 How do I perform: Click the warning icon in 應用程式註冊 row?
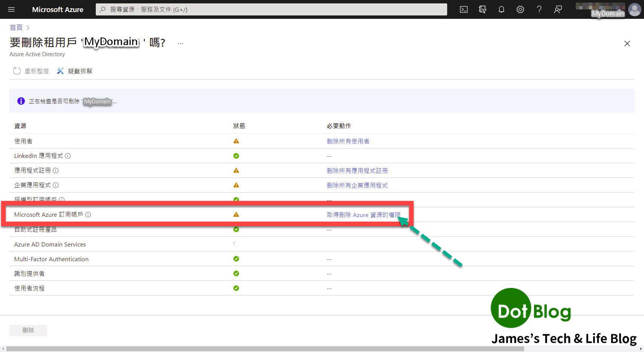[236, 170]
